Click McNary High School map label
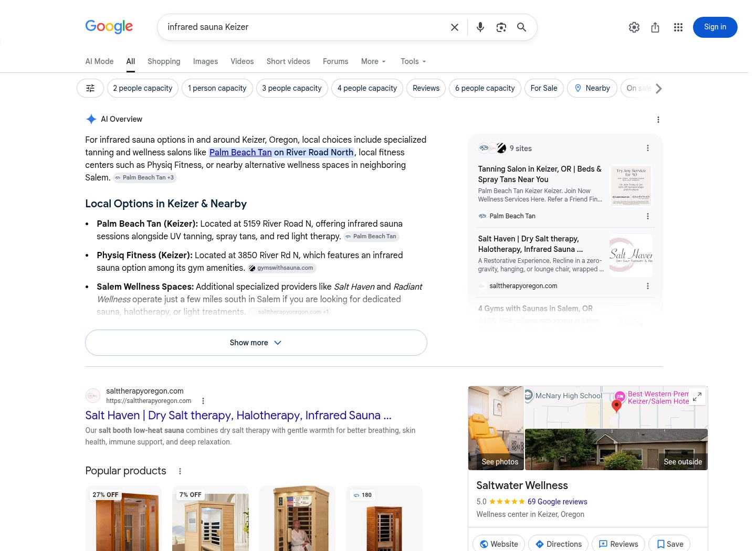Screen dimensions: 756x551 (x=569, y=396)
